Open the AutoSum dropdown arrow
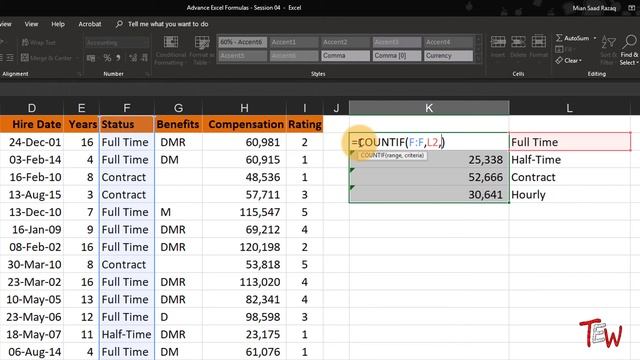640x360 pixels. [x=595, y=38]
